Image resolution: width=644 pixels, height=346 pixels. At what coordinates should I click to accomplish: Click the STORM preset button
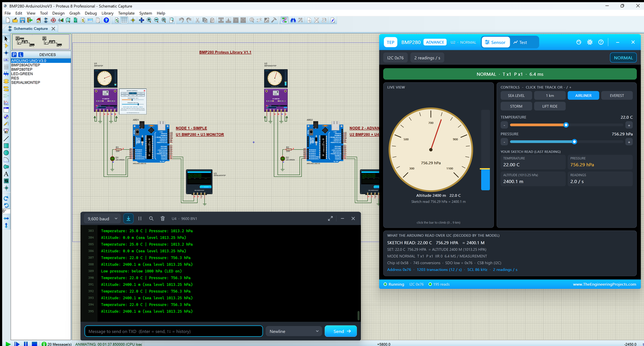[516, 106]
